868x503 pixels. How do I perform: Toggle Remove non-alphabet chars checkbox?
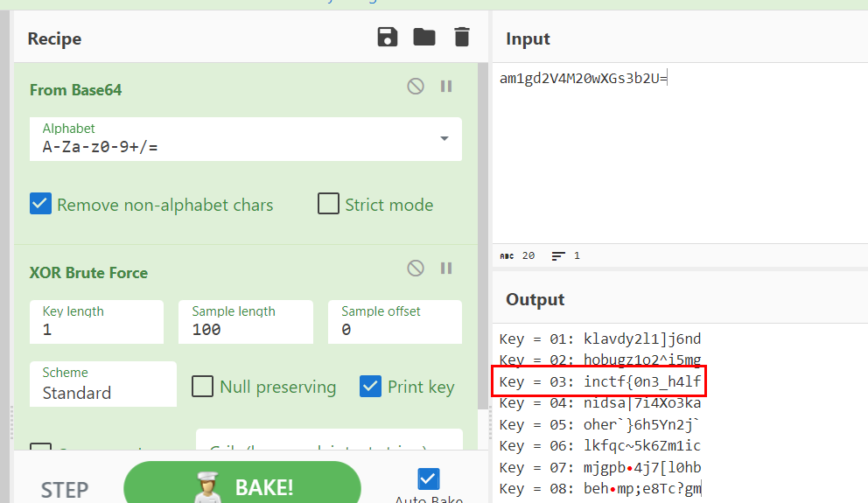[40, 204]
